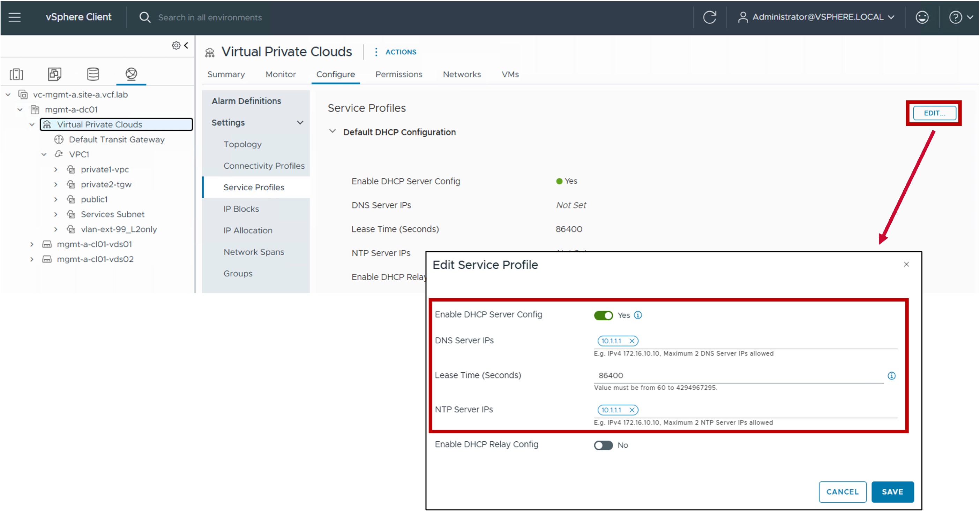Image resolution: width=980 pixels, height=511 pixels.
Task: Switch to Networking inventory view
Action: [131, 74]
